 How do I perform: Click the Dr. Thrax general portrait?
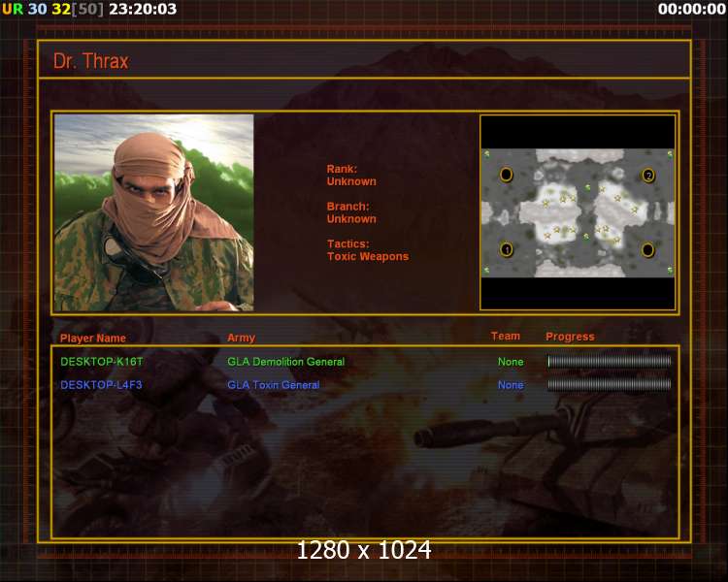point(153,212)
